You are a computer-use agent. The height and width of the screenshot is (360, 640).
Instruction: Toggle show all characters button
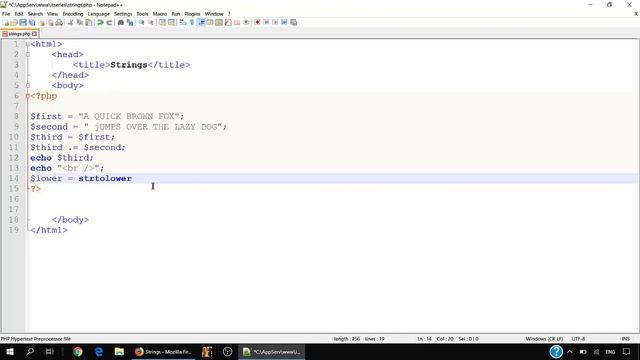[191, 22]
